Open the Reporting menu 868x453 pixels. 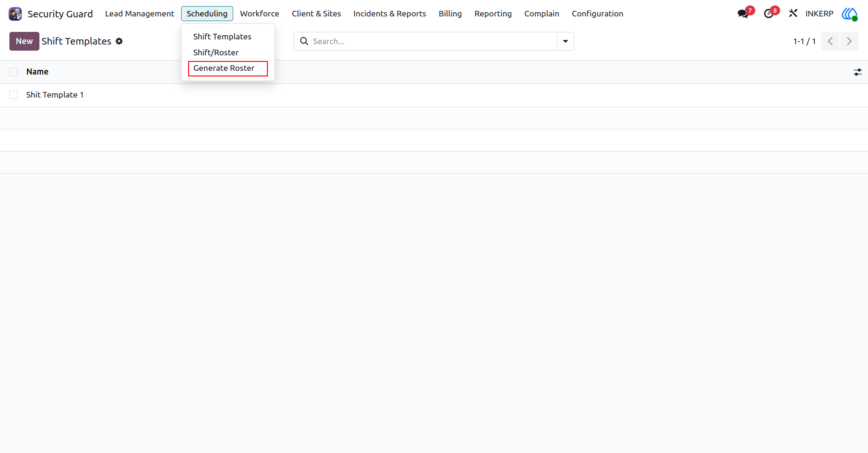coord(493,14)
